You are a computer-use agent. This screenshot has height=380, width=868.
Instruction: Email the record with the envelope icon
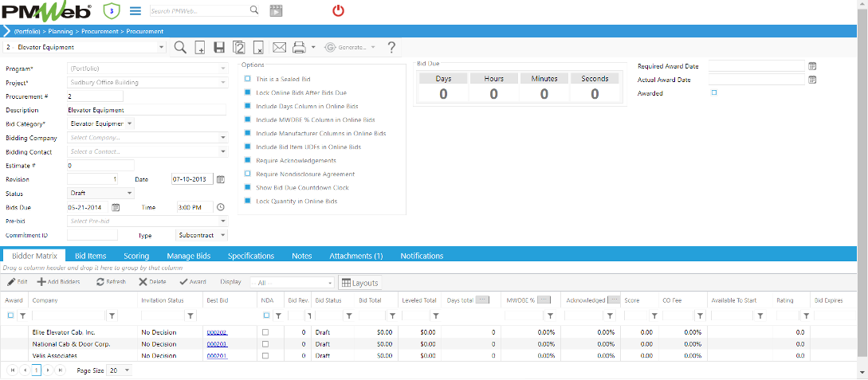[x=279, y=48]
